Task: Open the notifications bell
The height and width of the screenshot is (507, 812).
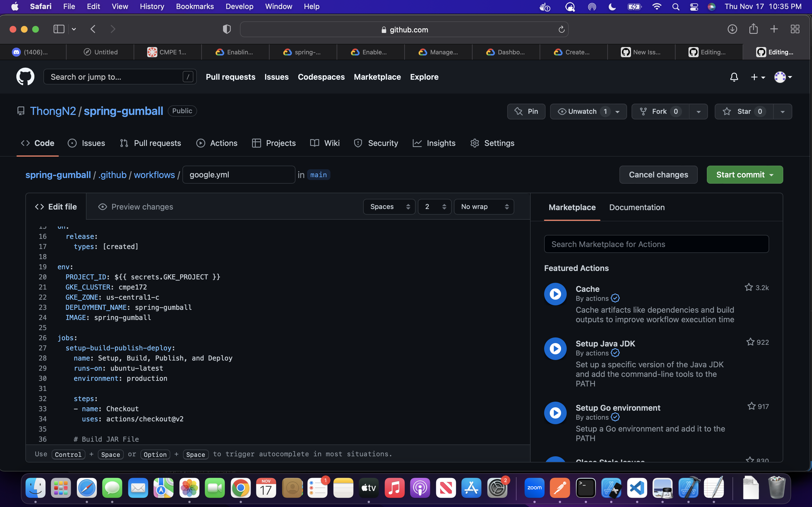Action: 734,77
